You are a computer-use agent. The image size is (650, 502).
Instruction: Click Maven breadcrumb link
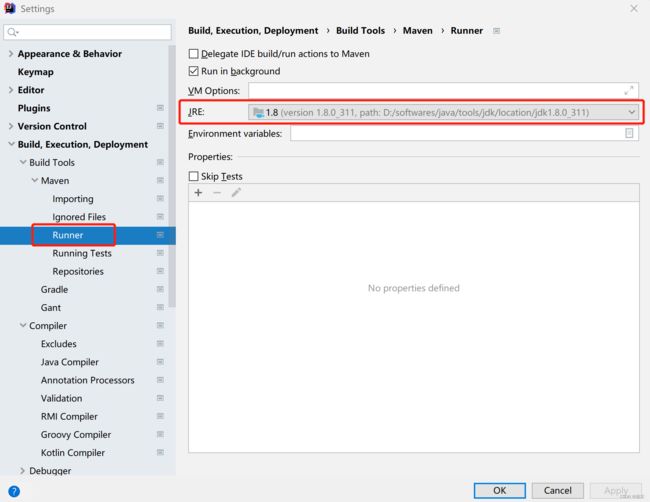click(417, 31)
